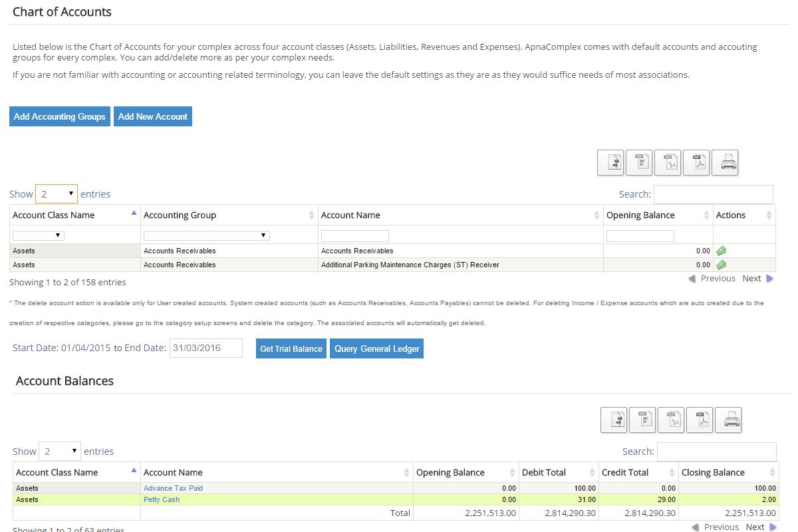Click the Get Trial Balance button
Screen dimensions: 798x532
[x=291, y=348]
